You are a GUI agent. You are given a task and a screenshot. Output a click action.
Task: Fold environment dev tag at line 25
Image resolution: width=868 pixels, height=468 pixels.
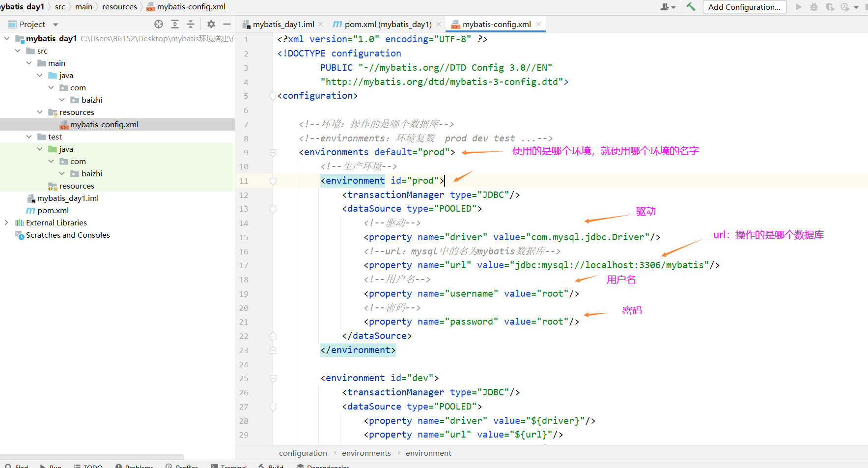[273, 379]
